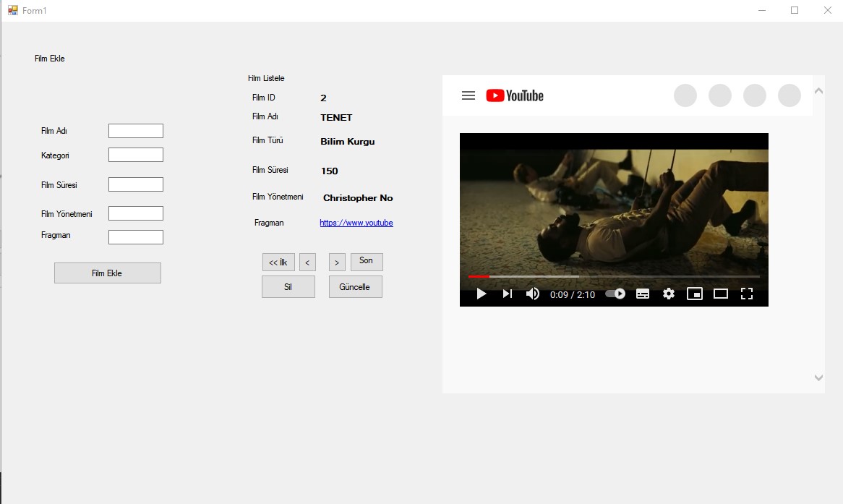
Task: Click down arrow of browser scrollbar
Action: 818,377
